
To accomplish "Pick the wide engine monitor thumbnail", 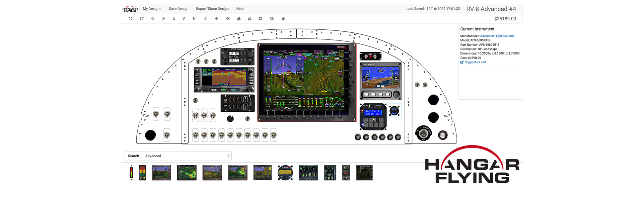I will tap(308, 173).
